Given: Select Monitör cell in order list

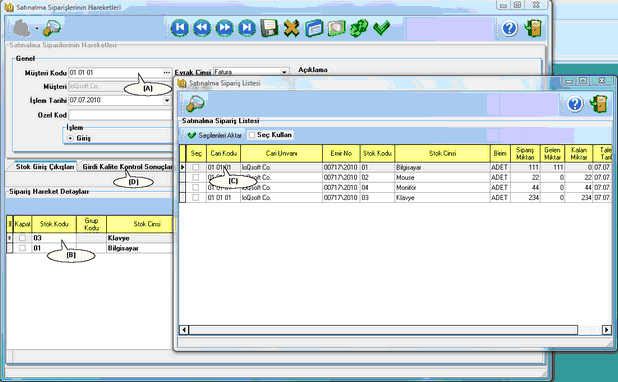Looking at the screenshot, I should (442, 187).
